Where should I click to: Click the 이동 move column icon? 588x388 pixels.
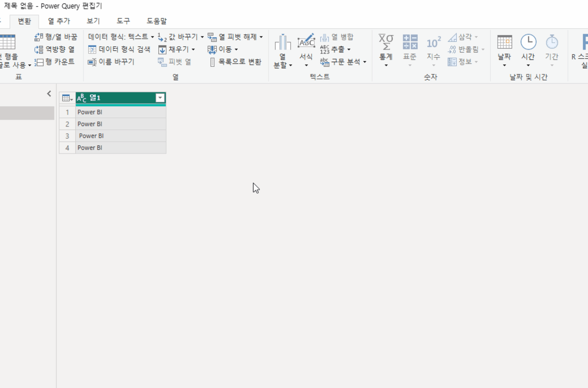(x=212, y=49)
